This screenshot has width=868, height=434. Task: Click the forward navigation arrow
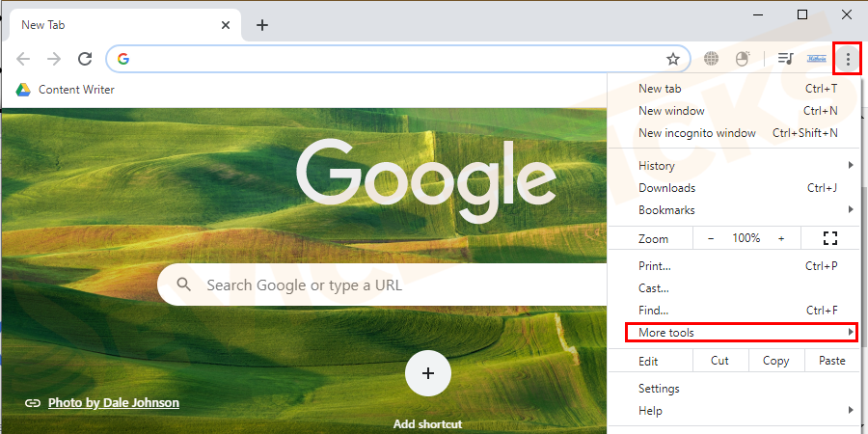pyautogui.click(x=54, y=59)
